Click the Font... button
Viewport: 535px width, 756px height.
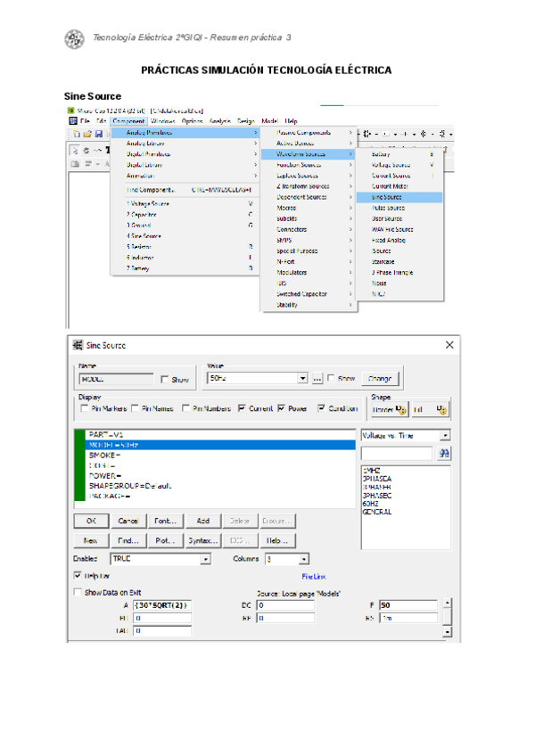pos(166,521)
